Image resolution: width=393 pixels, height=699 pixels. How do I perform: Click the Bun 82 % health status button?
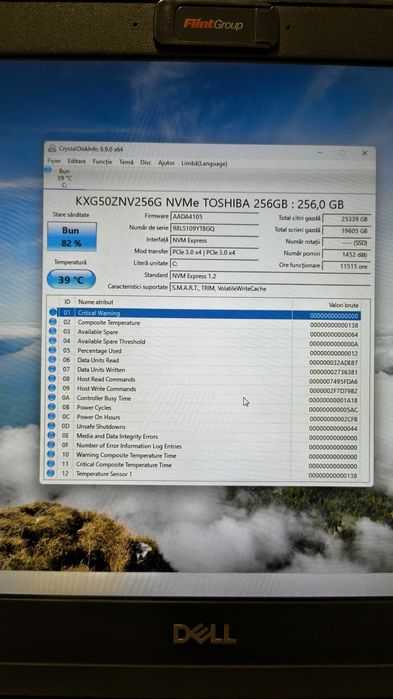(72, 236)
